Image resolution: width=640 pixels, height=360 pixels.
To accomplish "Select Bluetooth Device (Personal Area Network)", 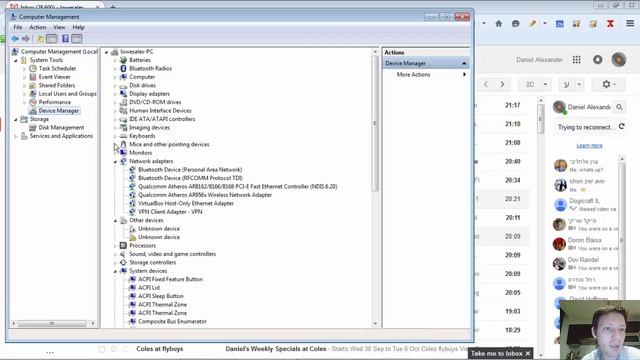I will [190, 170].
